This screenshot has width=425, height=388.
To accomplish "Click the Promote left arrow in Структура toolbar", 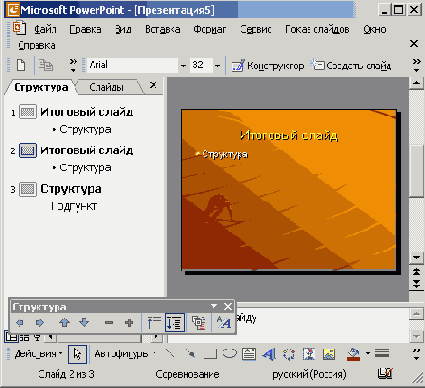I will pyautogui.click(x=20, y=323).
